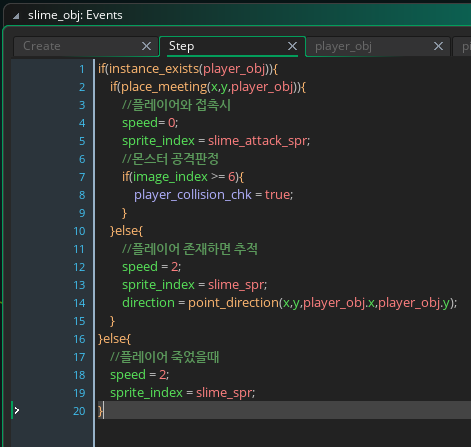Click image_index on line 7
This screenshot has width=471, height=447.
[170, 177]
